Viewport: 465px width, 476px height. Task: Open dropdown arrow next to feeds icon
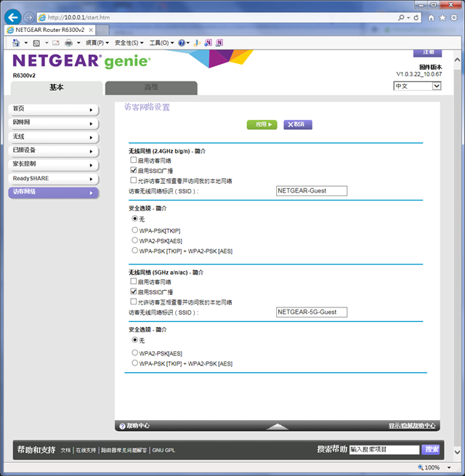pyautogui.click(x=46, y=43)
